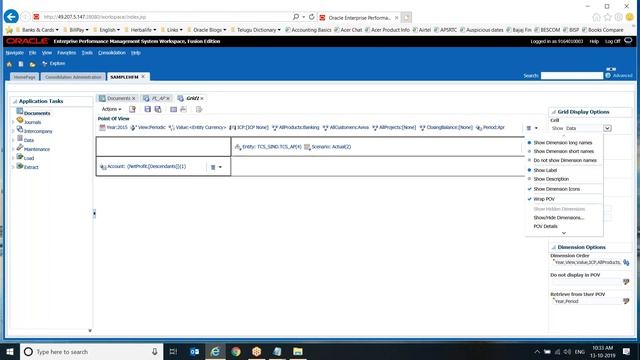Select Show Dimension long names option

562,143
